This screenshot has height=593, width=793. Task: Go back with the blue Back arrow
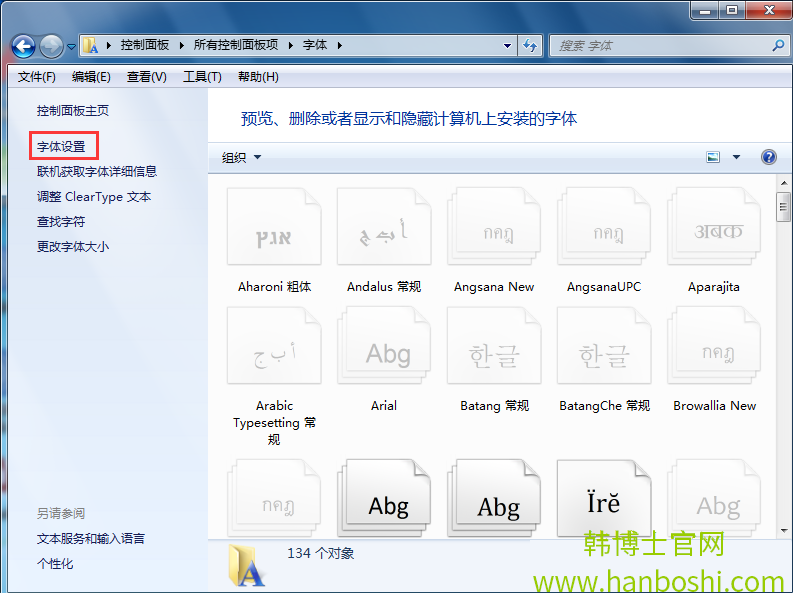point(23,47)
